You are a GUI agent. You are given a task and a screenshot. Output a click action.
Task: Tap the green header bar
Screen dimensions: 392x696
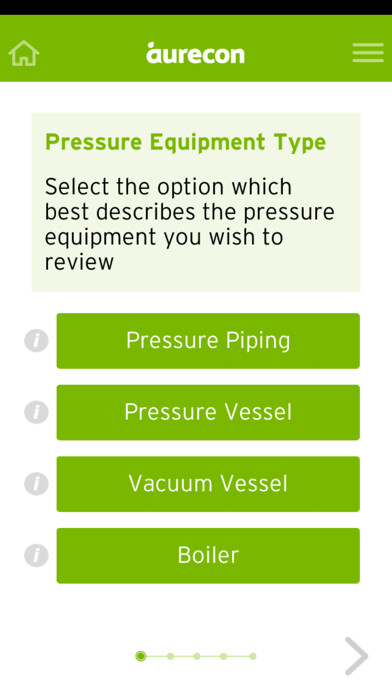(x=196, y=48)
